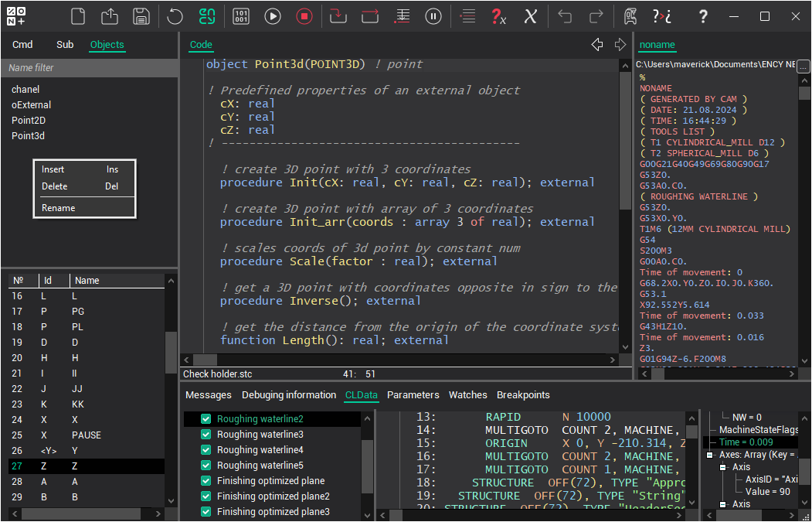
Task: Navigate back with the left arrow in Code panel
Action: click(x=596, y=45)
